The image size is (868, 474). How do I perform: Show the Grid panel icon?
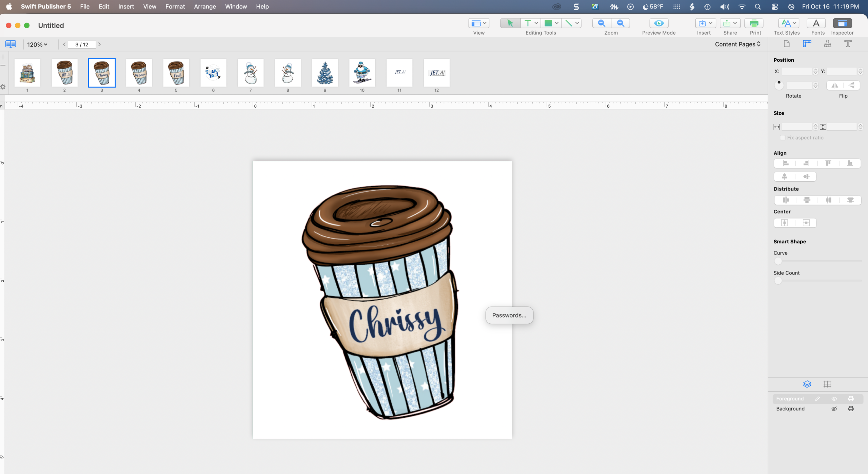[x=827, y=384]
